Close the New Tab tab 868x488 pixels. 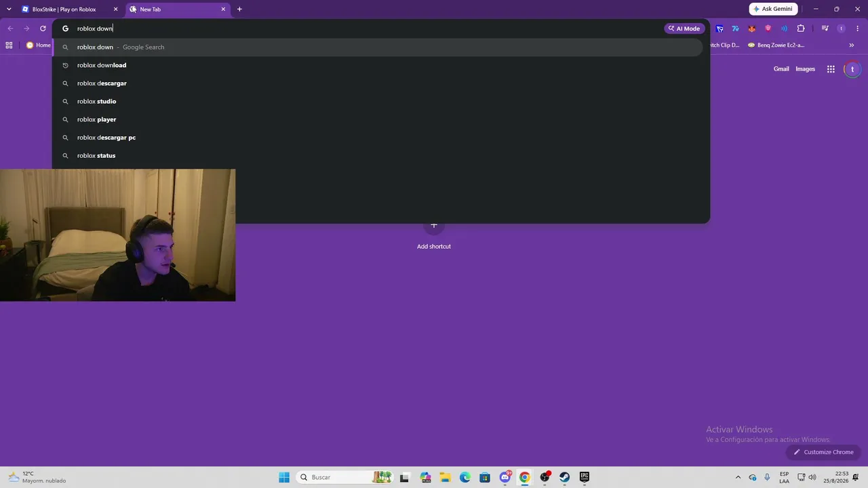[x=223, y=9]
